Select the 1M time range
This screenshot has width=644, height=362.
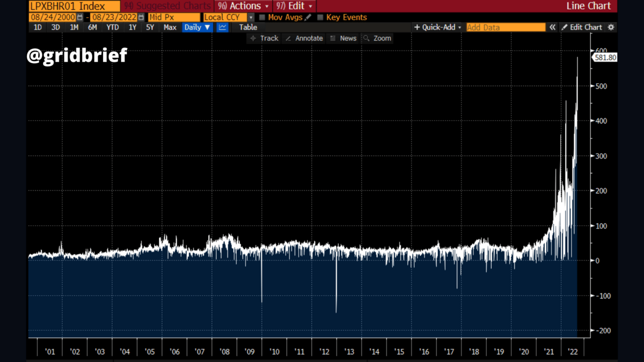(74, 27)
